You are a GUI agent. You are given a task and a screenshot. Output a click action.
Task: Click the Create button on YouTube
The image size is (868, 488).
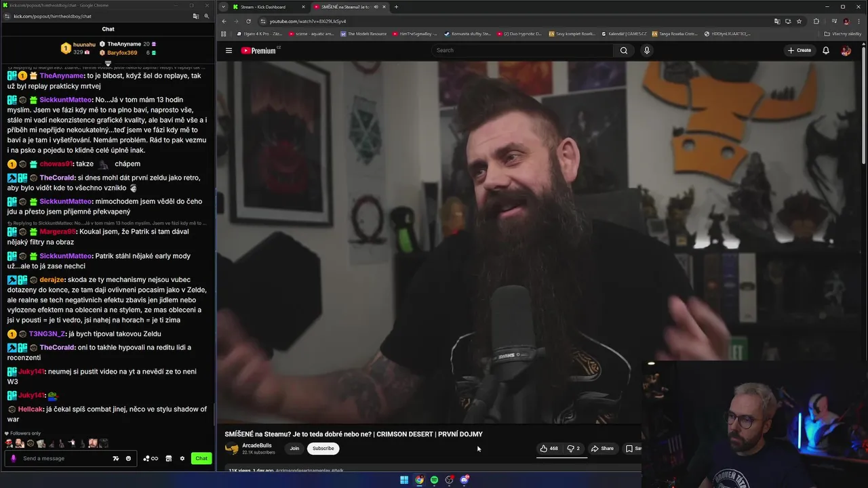click(x=799, y=50)
